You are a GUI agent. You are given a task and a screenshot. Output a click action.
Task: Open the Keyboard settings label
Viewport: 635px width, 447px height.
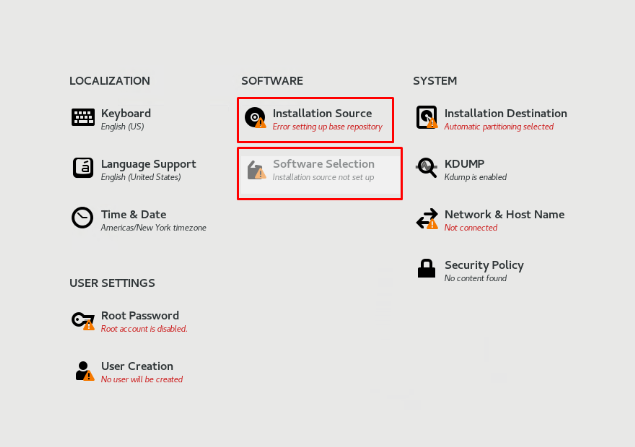126,113
